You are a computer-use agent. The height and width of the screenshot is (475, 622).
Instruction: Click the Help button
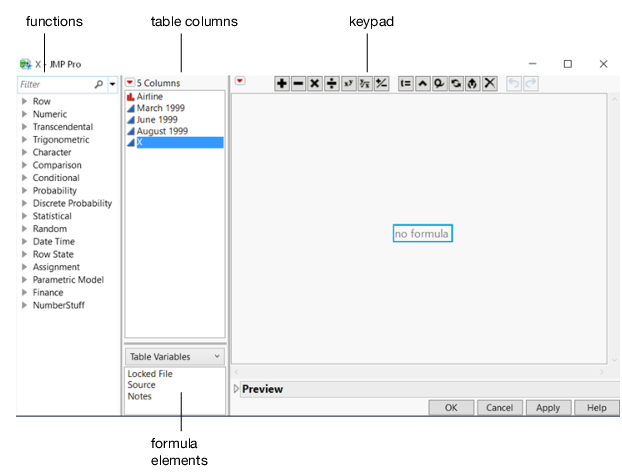click(x=597, y=408)
